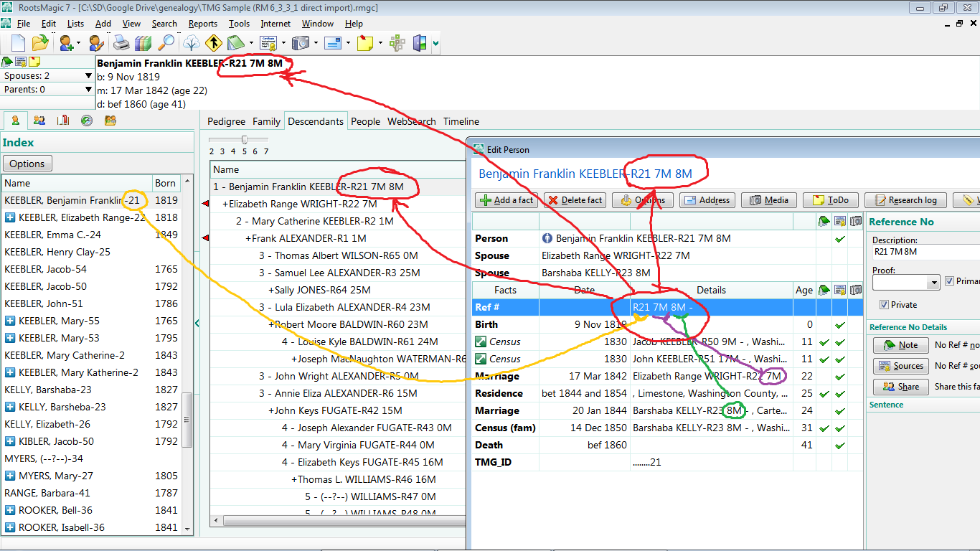Open the two-people Family sidebar tab
Image resolution: width=980 pixels, height=551 pixels.
39,121
